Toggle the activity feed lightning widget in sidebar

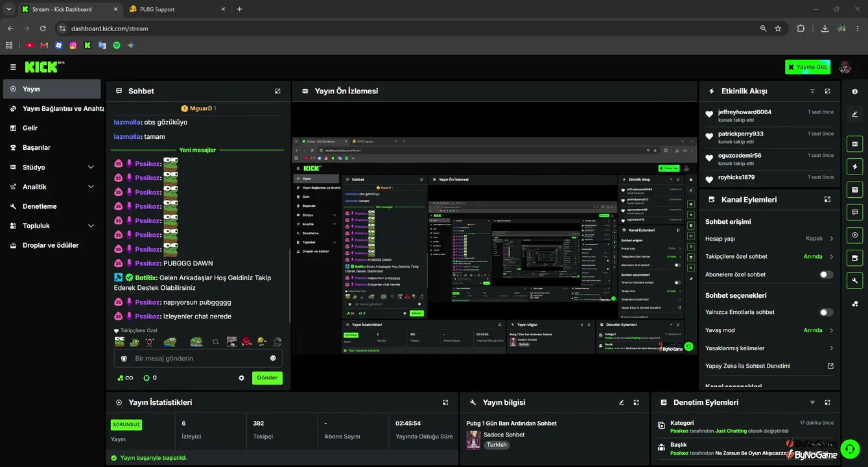point(854,167)
